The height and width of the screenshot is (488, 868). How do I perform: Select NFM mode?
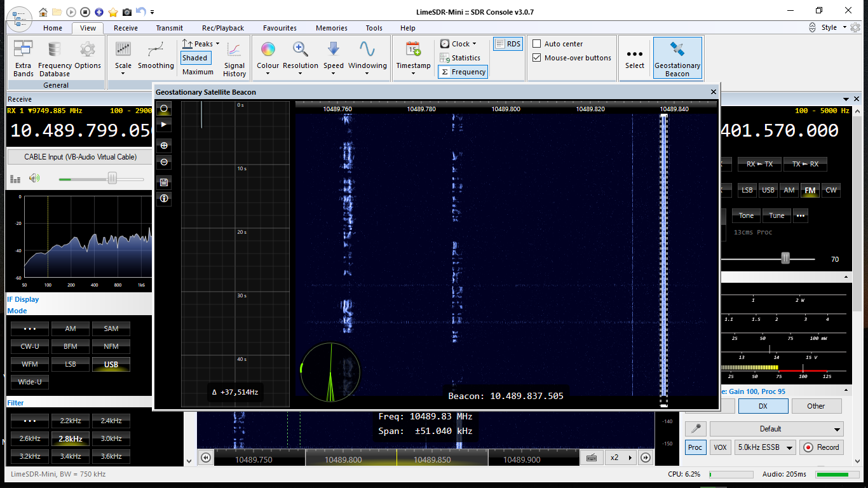(x=111, y=346)
